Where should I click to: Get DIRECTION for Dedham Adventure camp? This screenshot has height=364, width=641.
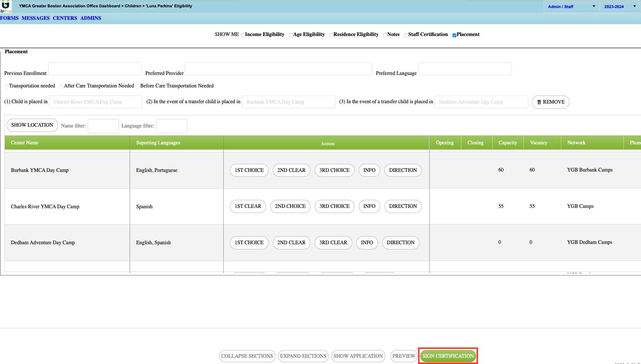[401, 243]
